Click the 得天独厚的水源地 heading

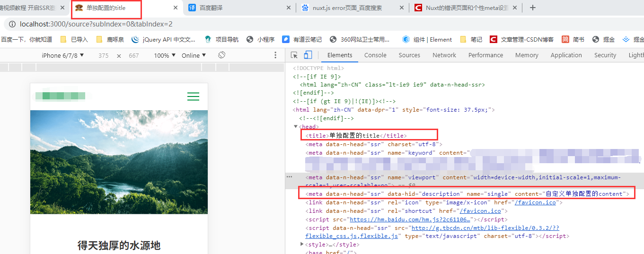[119, 245]
